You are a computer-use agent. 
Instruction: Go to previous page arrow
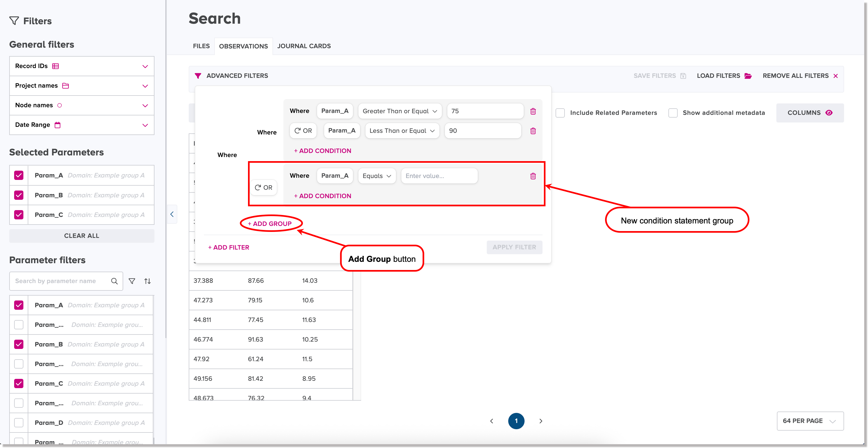click(x=492, y=421)
